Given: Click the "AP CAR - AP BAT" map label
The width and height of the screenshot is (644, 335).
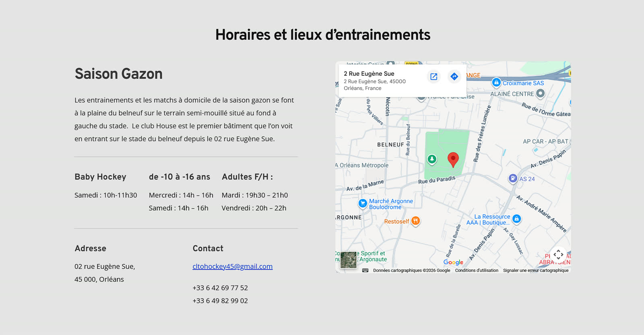Looking at the screenshot, I should [x=545, y=141].
